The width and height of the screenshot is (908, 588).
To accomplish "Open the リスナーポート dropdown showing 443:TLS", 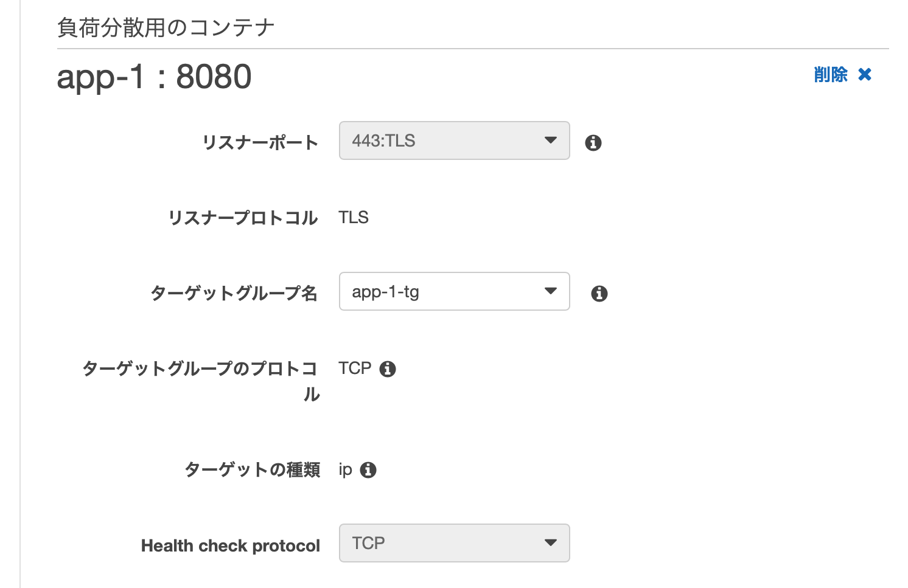I will [x=454, y=140].
